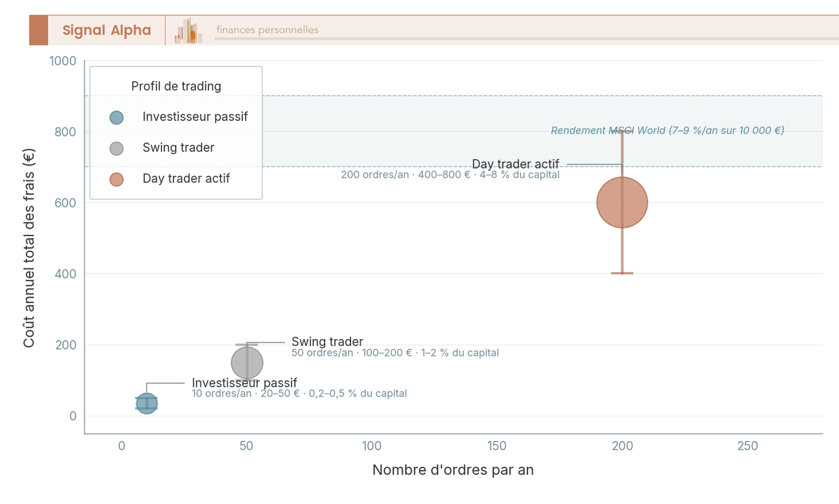Click the y-axis tick label 800

click(66, 131)
